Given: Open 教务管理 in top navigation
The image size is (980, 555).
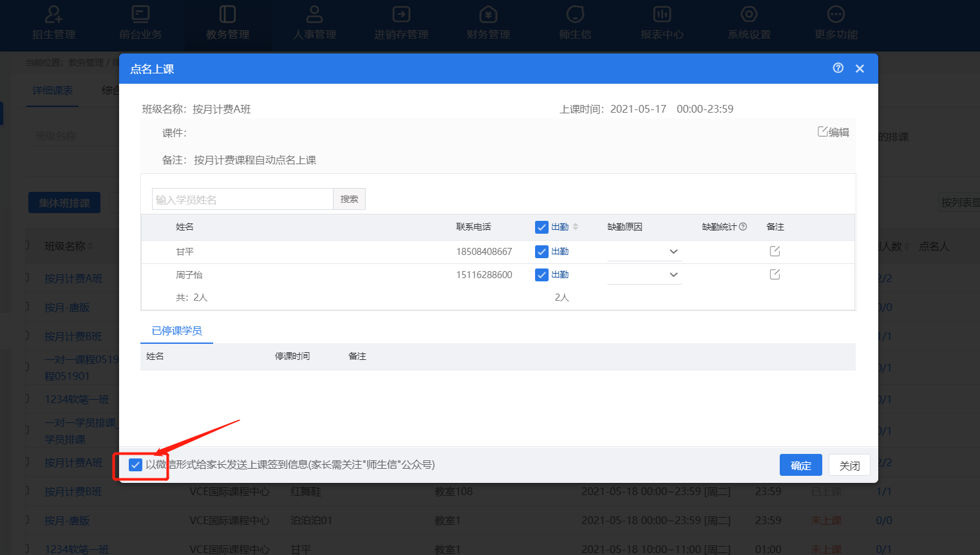Looking at the screenshot, I should click(227, 23).
